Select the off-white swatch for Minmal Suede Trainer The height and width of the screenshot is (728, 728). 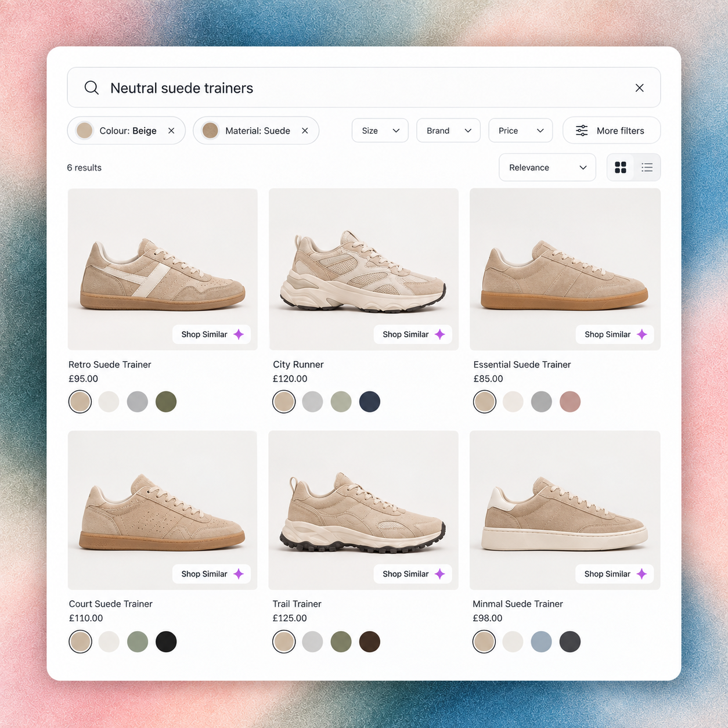(x=513, y=641)
